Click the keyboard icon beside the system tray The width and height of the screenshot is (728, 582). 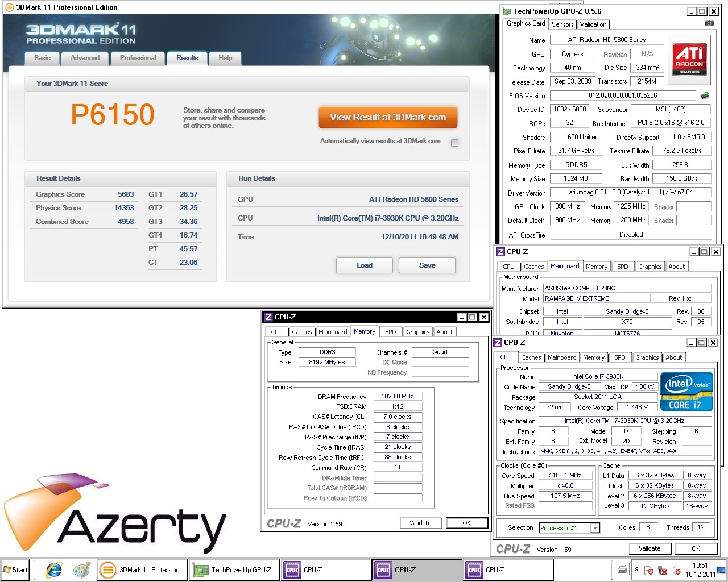click(622, 569)
